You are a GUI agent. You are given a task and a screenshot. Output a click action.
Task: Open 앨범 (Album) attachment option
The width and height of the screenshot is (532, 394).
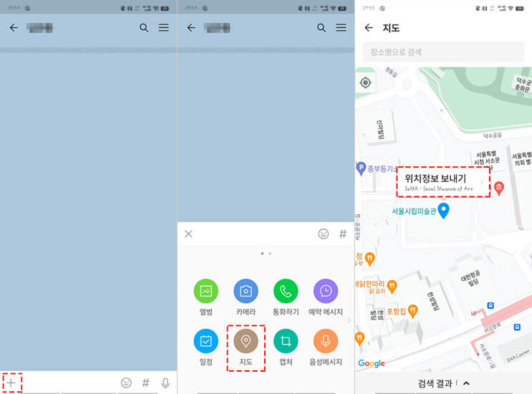click(x=206, y=297)
